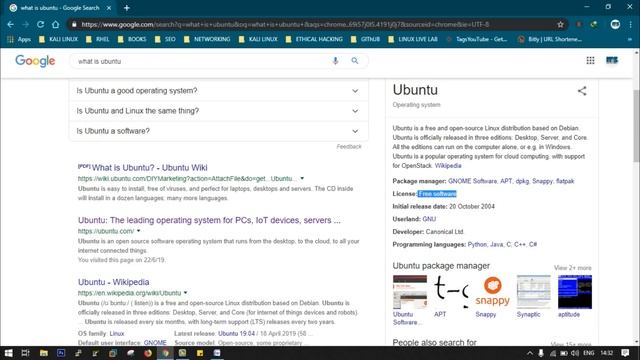
Task: Open 'What is Ubuntu? - Ubuntu Wiki' result
Action: (149, 168)
